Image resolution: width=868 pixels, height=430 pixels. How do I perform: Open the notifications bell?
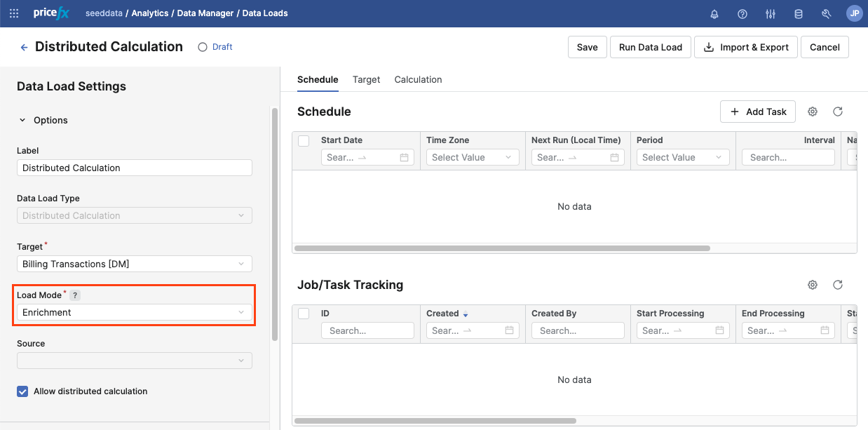click(x=714, y=13)
